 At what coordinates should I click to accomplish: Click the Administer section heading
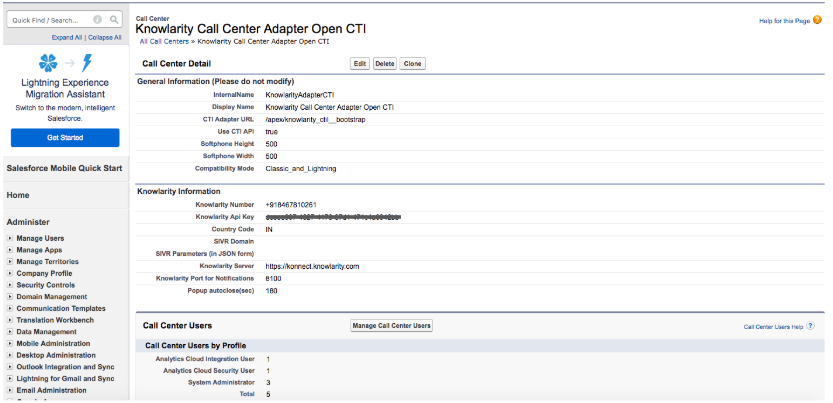[x=28, y=222]
